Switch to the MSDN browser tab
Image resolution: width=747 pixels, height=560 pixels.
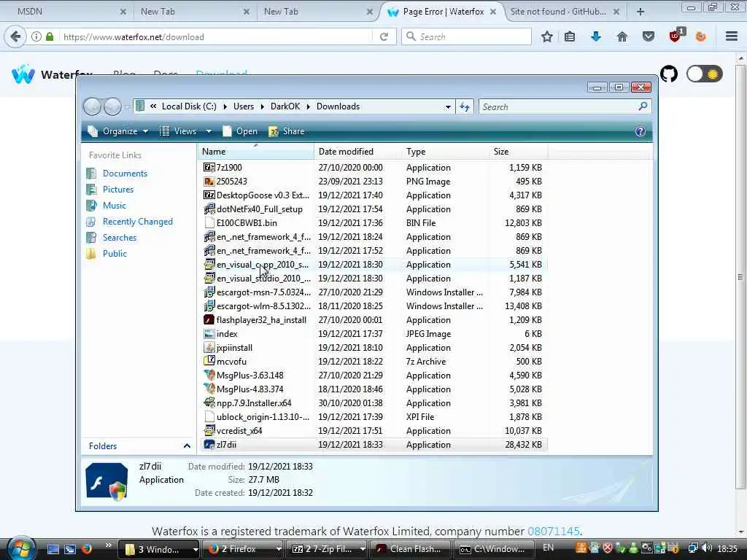pyautogui.click(x=66, y=12)
